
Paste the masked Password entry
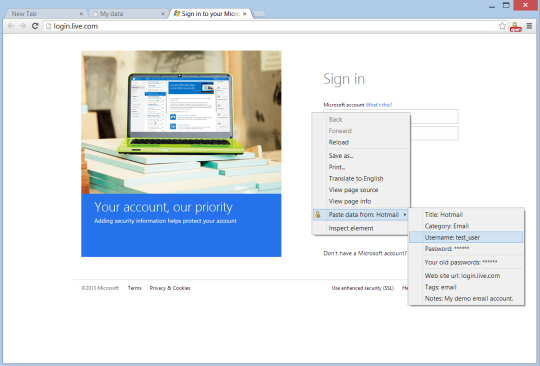(466, 249)
